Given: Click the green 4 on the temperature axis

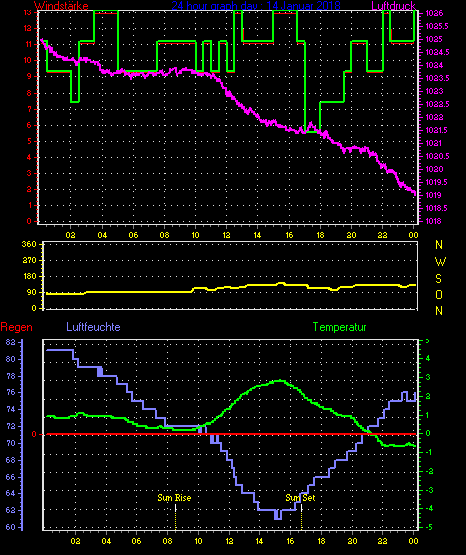Looking at the screenshot, I should click(x=428, y=359).
